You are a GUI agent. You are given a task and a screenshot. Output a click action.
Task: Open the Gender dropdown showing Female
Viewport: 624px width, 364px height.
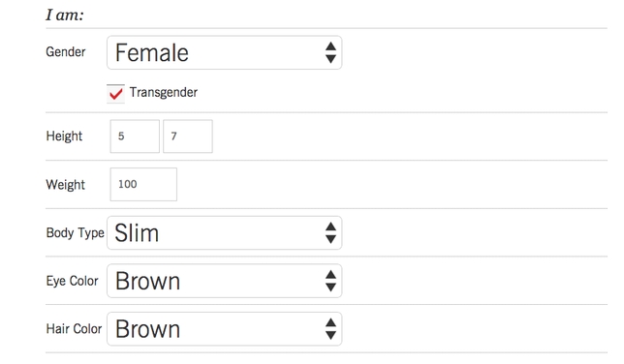pyautogui.click(x=225, y=52)
